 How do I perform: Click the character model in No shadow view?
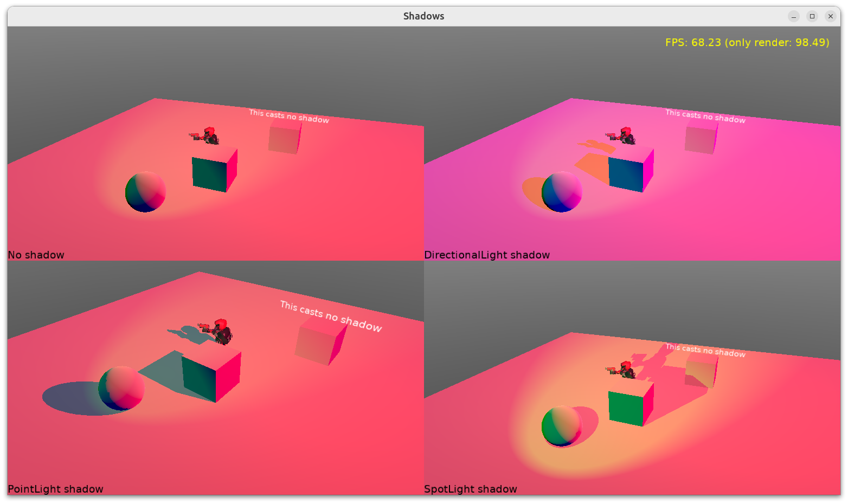point(204,135)
